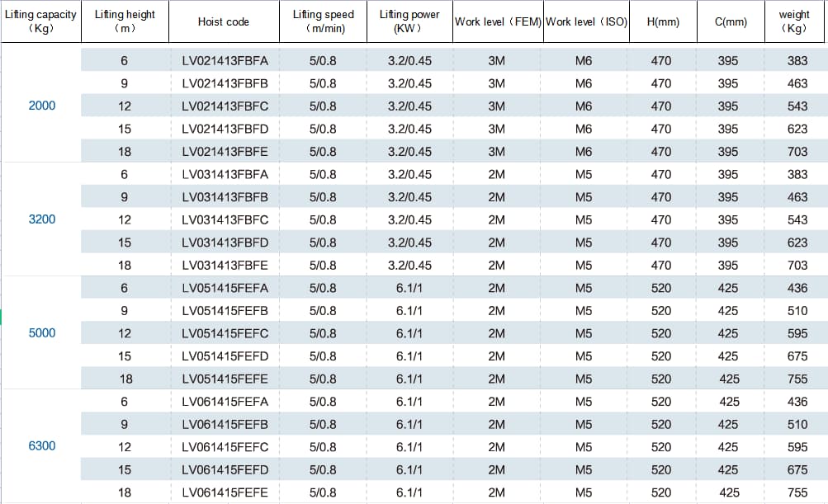This screenshot has width=828, height=504.
Task: Click hoist code LV021413FBFA
Action: pos(225,61)
